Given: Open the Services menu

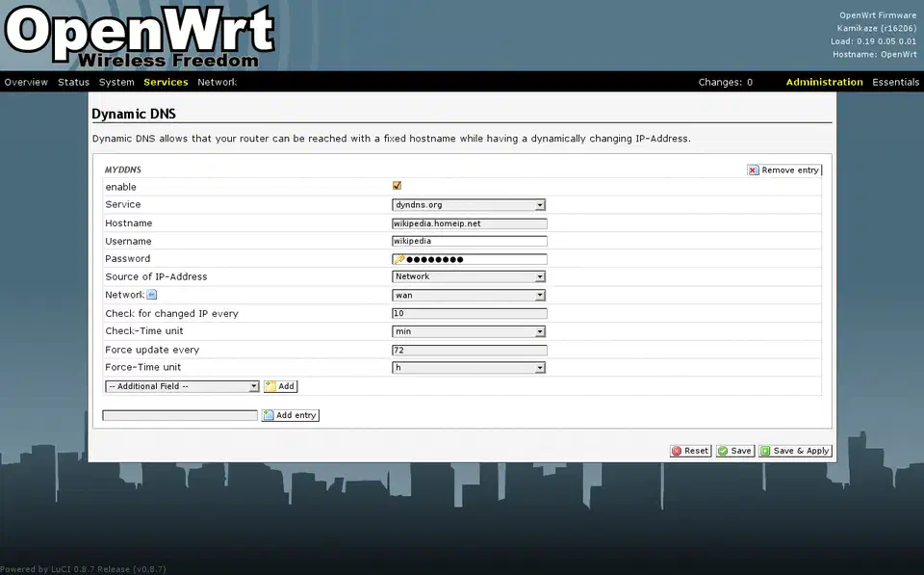Looking at the screenshot, I should (166, 82).
